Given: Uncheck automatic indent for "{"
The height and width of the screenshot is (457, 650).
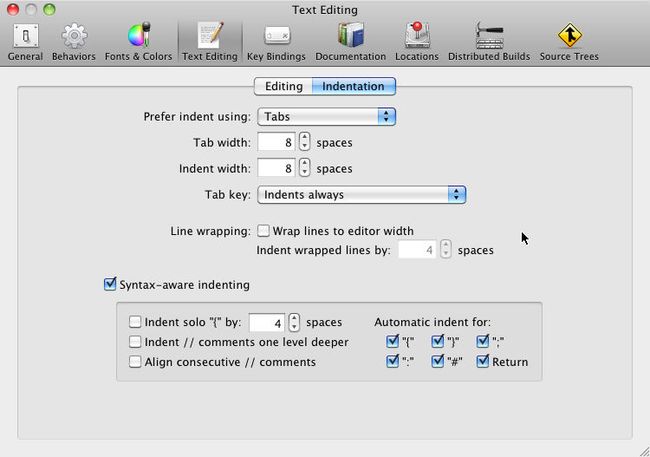Looking at the screenshot, I should click(392, 341).
